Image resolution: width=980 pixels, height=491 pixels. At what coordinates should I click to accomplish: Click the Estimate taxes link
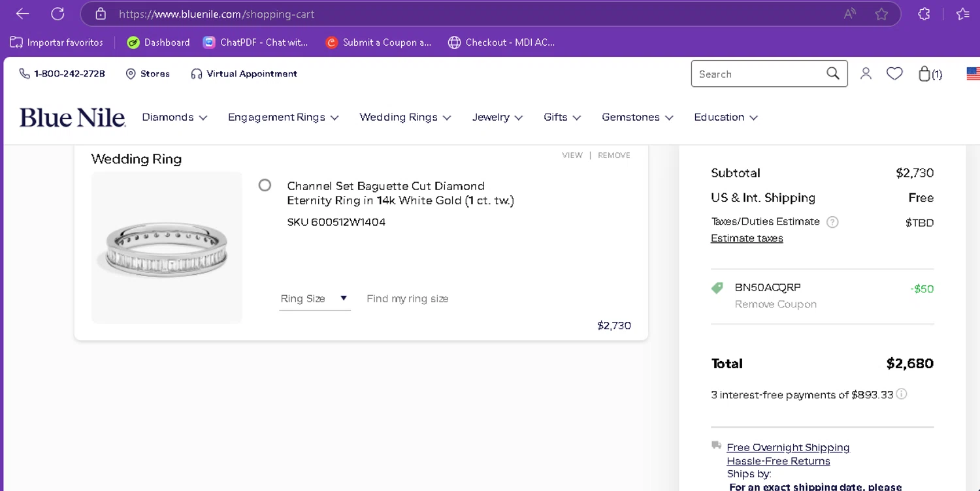pyautogui.click(x=747, y=238)
